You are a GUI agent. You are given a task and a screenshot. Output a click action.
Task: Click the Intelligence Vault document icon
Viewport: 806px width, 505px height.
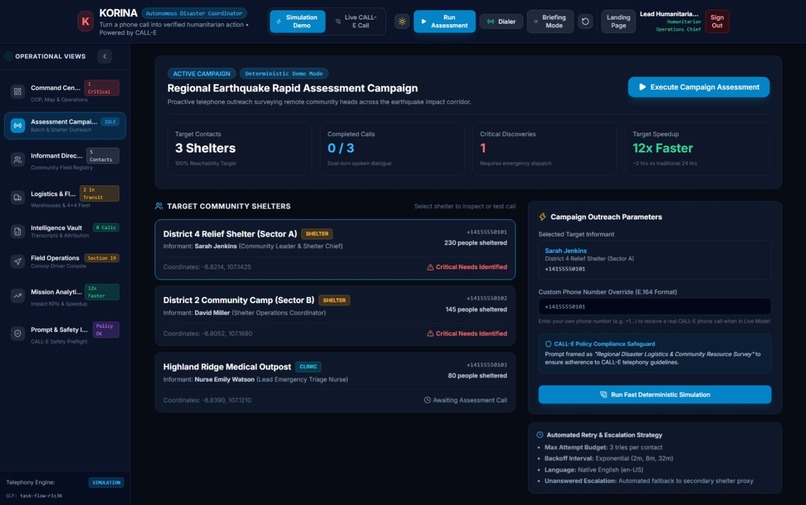click(17, 231)
